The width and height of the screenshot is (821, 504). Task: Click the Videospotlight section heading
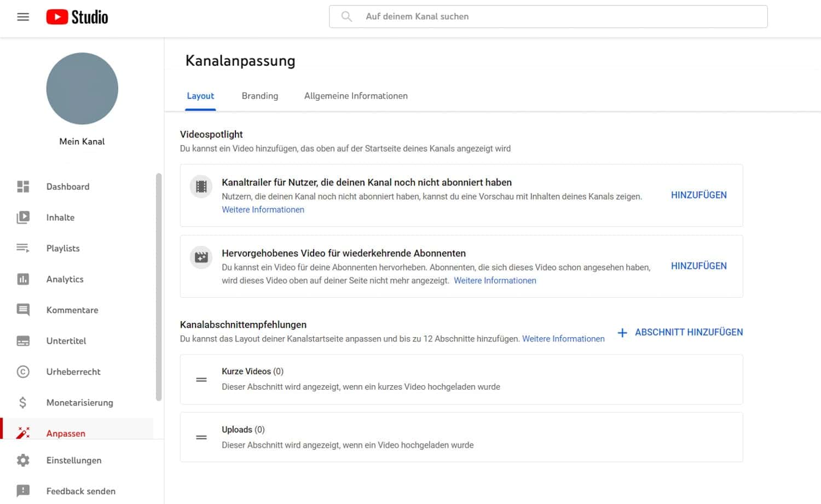pos(211,134)
